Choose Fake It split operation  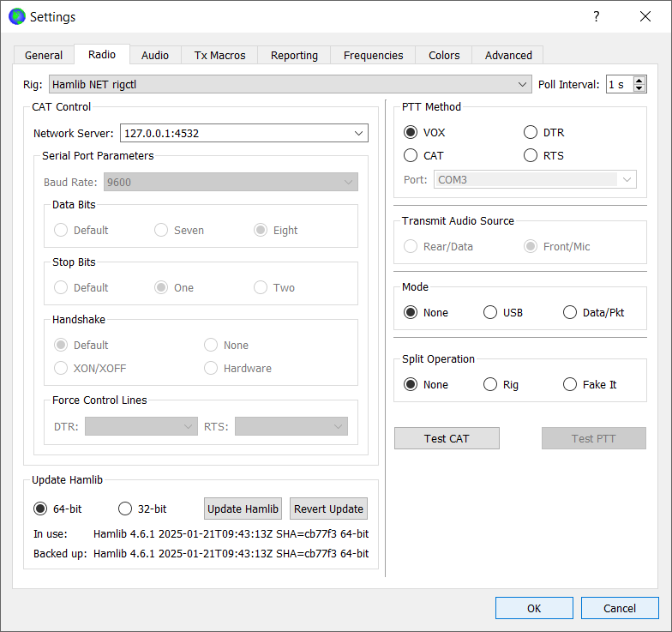[570, 384]
